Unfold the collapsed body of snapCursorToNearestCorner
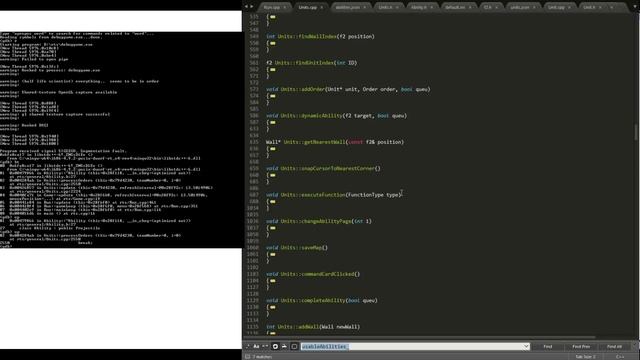The height and width of the screenshot is (360, 640). point(273,176)
